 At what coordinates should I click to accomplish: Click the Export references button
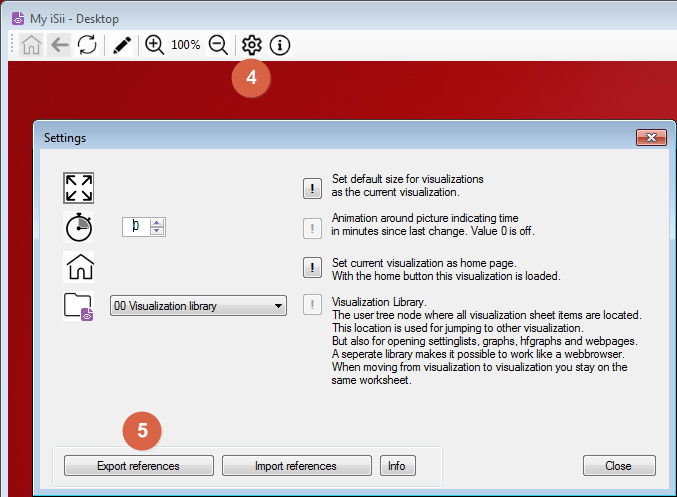click(139, 466)
